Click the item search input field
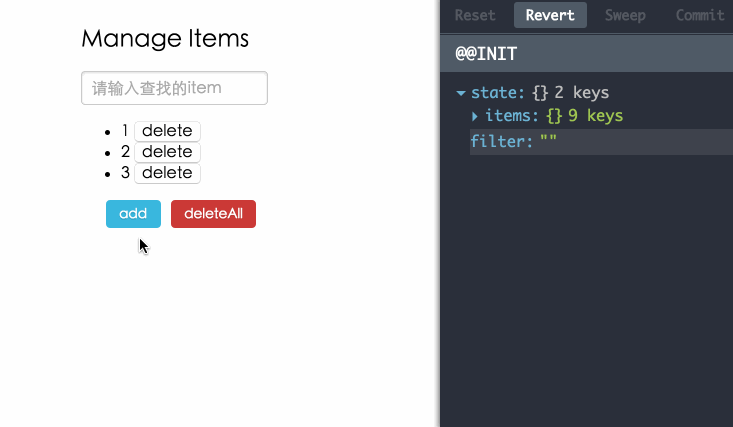Screen dimensions: 733x427 point(174,88)
